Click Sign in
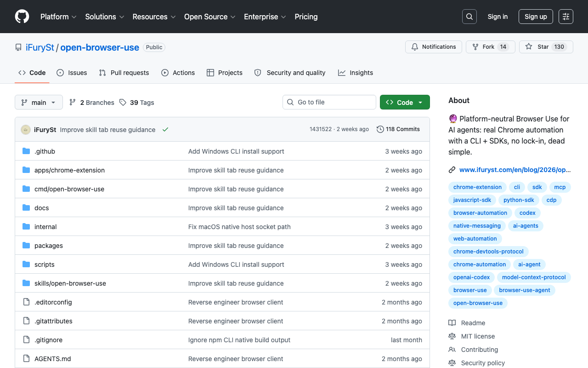The height and width of the screenshot is (368, 588). tap(498, 17)
